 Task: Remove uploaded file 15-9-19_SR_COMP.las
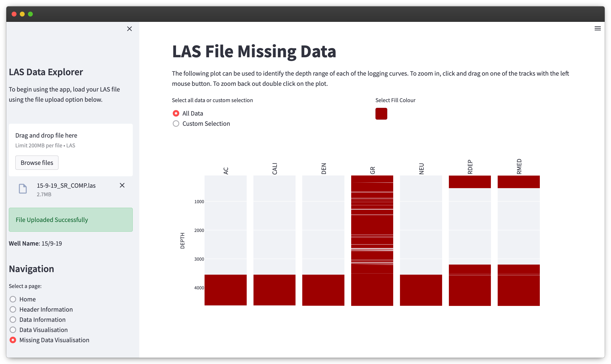tap(122, 185)
